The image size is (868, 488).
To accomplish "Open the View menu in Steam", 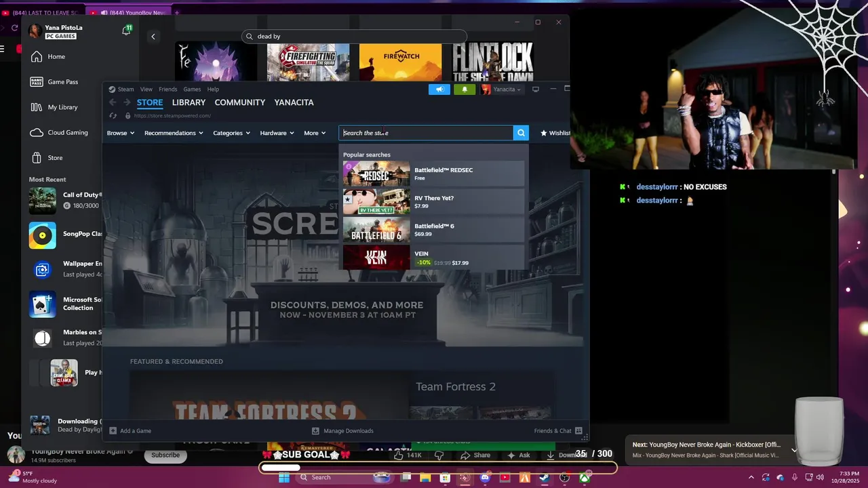I will click(146, 89).
